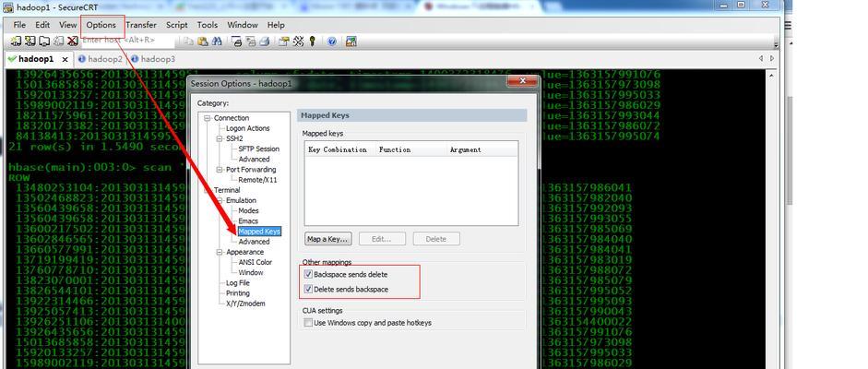The width and height of the screenshot is (868, 369).
Task: Collapse the Emulation tree node
Action: 220,200
